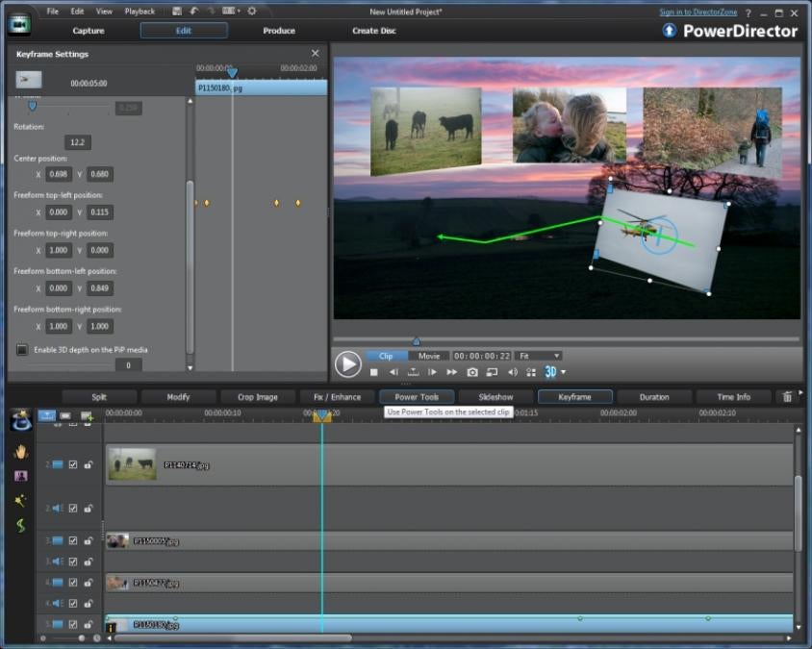Toggle the audio track 4 enable checkbox
Viewport: 812px width, 649px height.
[x=73, y=604]
